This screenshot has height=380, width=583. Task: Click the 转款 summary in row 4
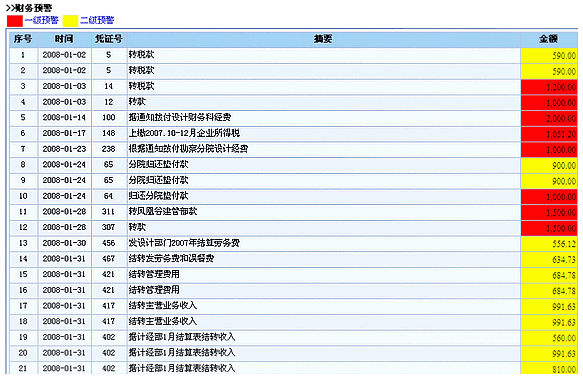pyautogui.click(x=137, y=102)
